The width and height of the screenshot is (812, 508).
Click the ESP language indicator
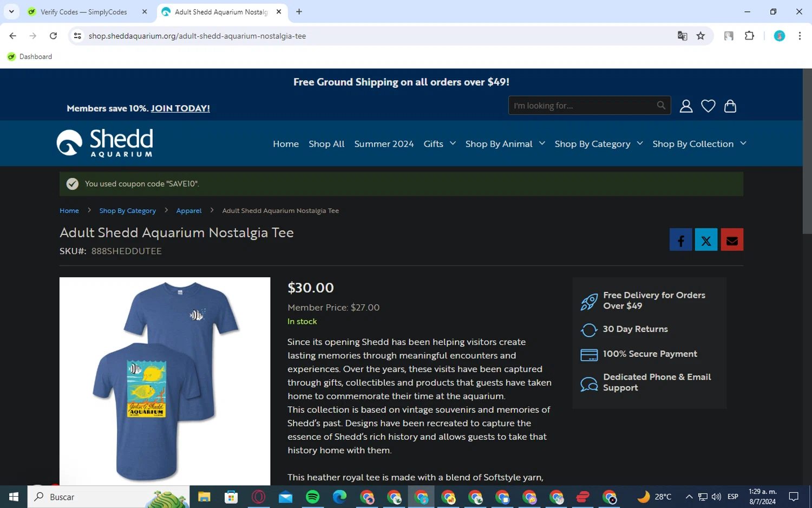coord(733,497)
